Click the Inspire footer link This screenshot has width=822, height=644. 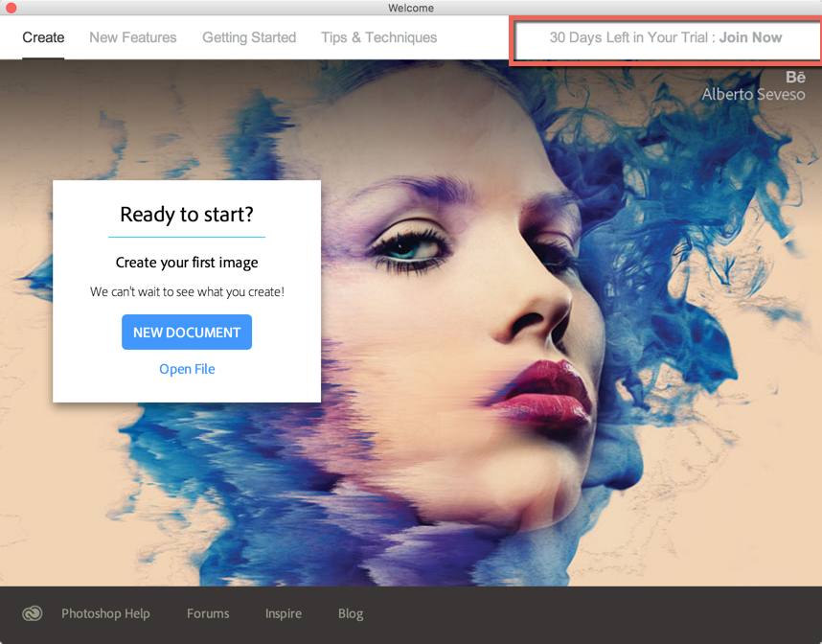[284, 613]
